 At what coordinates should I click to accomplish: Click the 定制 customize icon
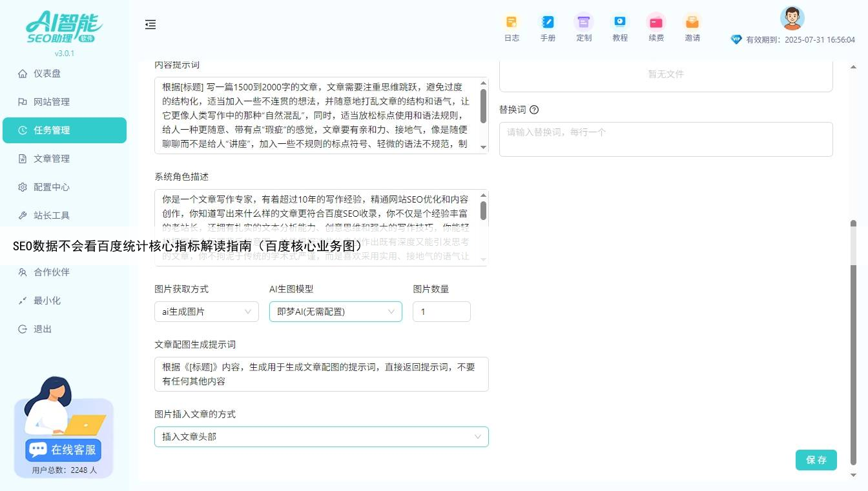pos(584,23)
